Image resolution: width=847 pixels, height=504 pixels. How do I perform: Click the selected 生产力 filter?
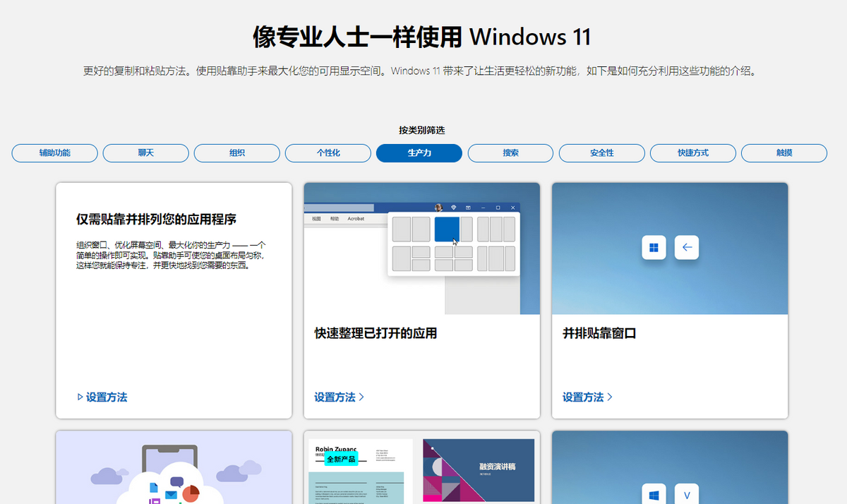click(x=419, y=153)
